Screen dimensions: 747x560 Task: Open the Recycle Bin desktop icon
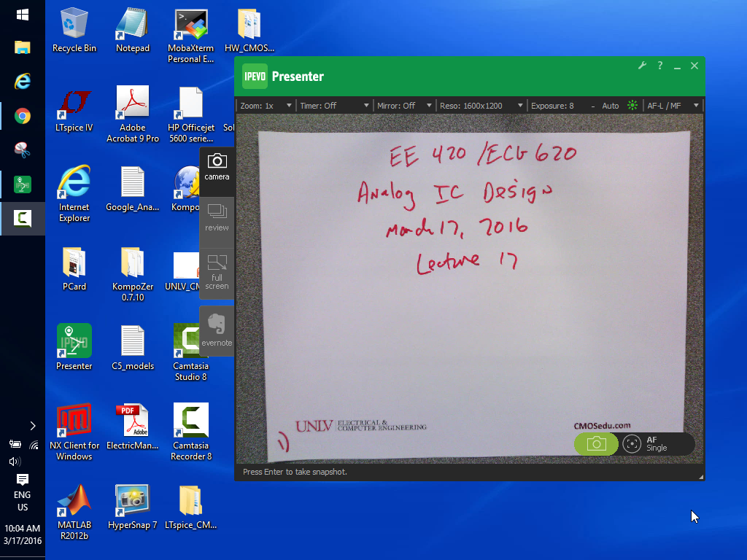[x=74, y=30]
